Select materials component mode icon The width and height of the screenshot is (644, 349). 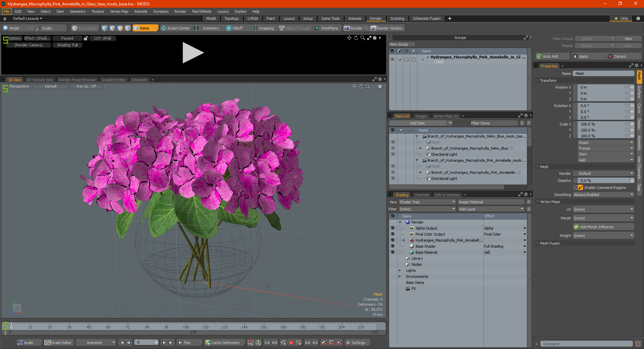tap(128, 28)
